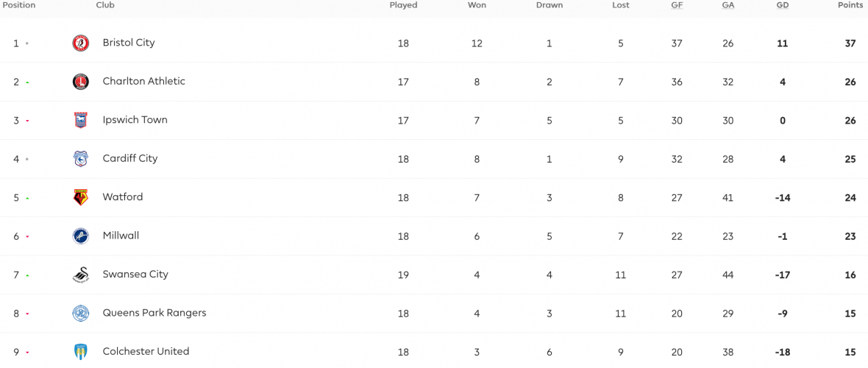Click Ipswich Town's red down-movement indicator
The width and height of the screenshot is (868, 368).
coord(27,121)
